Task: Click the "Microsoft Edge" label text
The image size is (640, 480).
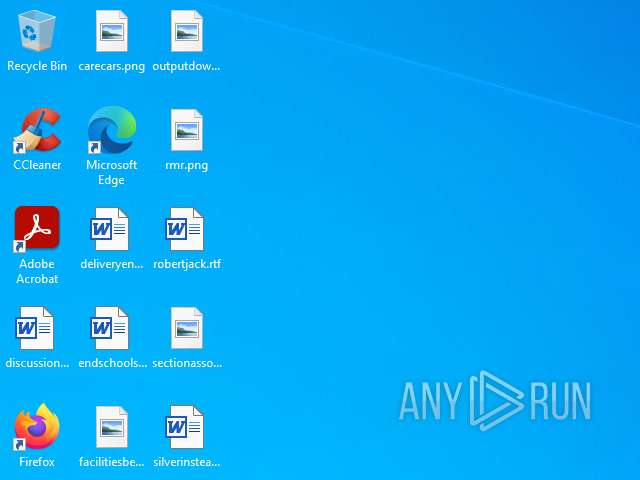Action: 111,172
